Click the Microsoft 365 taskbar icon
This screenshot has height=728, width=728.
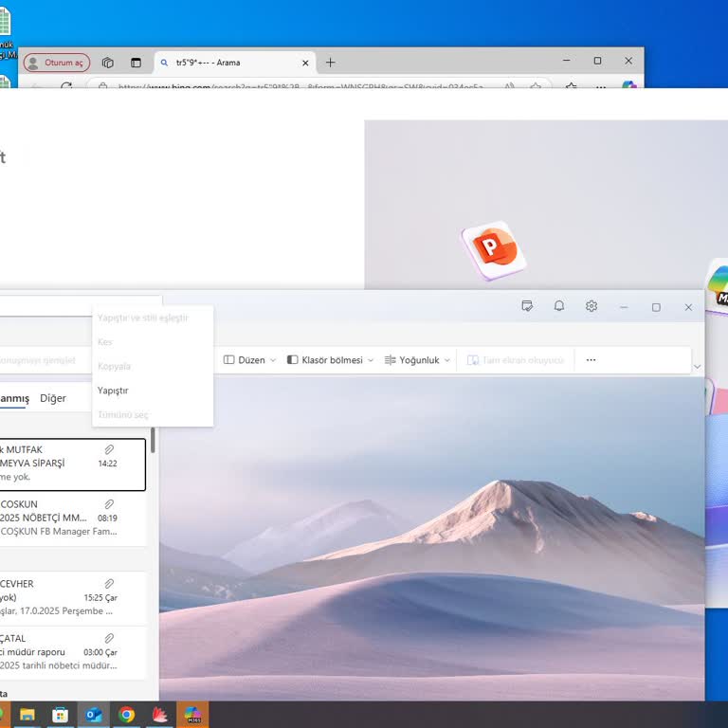point(192,715)
